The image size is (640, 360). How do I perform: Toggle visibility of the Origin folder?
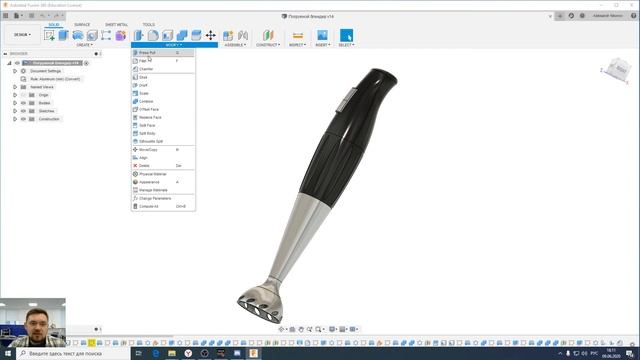click(x=24, y=95)
